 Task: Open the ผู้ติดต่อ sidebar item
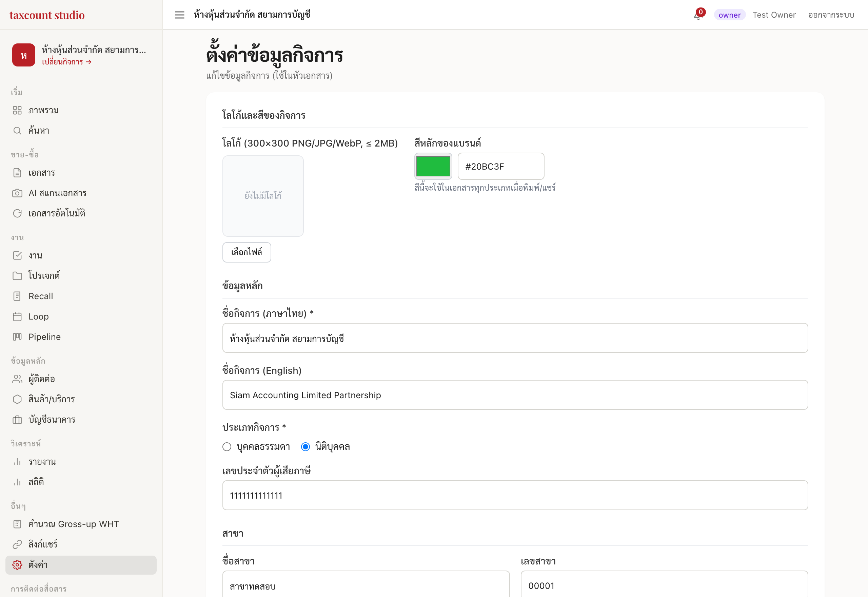coord(81,379)
